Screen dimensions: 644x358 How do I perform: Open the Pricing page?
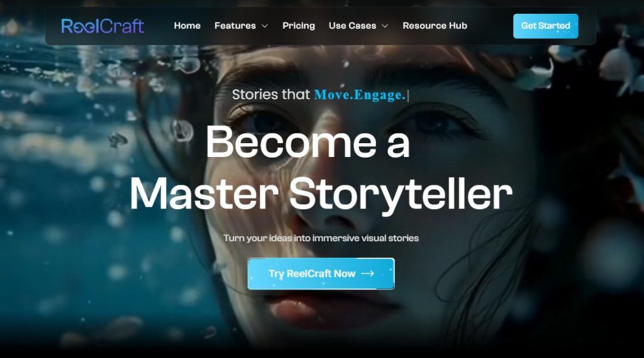pyautogui.click(x=299, y=25)
